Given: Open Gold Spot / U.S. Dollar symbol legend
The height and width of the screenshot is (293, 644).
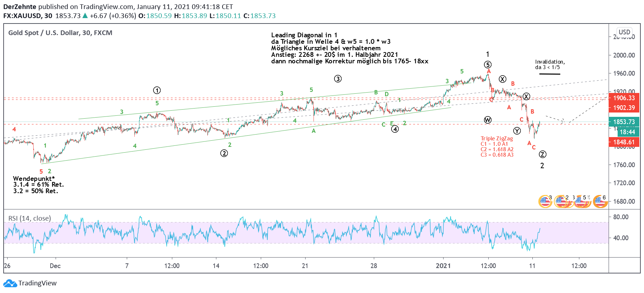Looking at the screenshot, I should pos(60,33).
